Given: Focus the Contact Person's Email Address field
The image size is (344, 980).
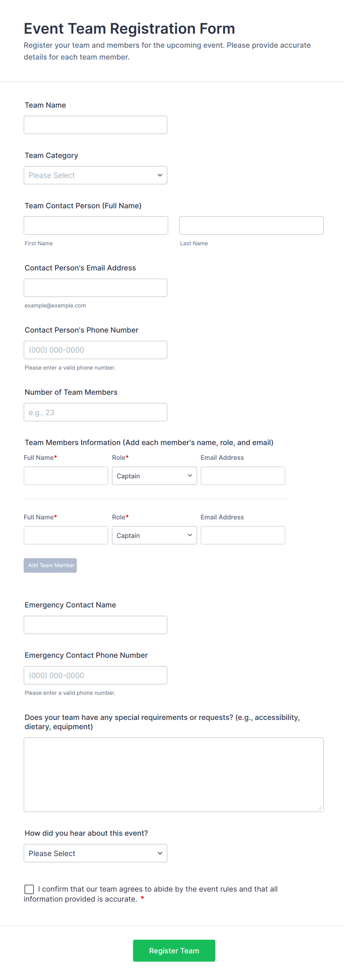Looking at the screenshot, I should coord(95,287).
